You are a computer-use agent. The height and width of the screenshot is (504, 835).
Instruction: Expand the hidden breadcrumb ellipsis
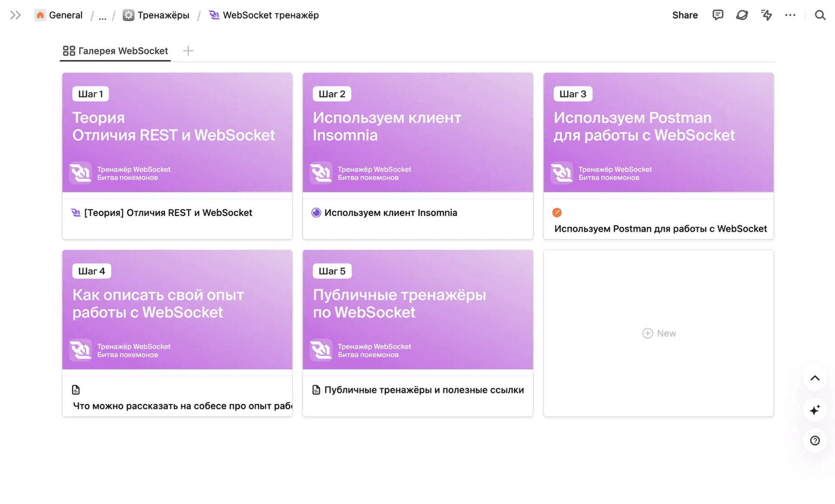tap(102, 16)
